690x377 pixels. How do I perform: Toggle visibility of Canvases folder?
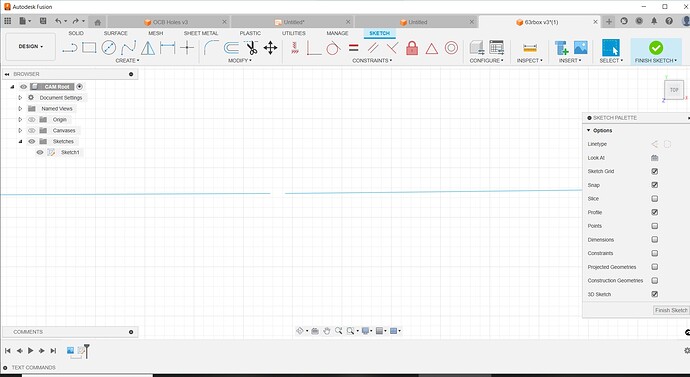32,130
